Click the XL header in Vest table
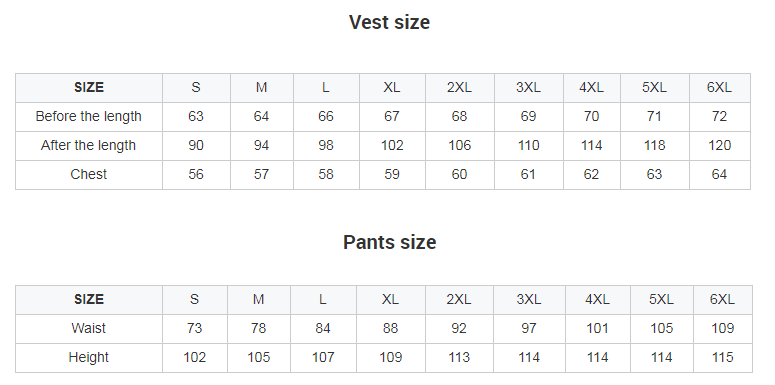 392,87
